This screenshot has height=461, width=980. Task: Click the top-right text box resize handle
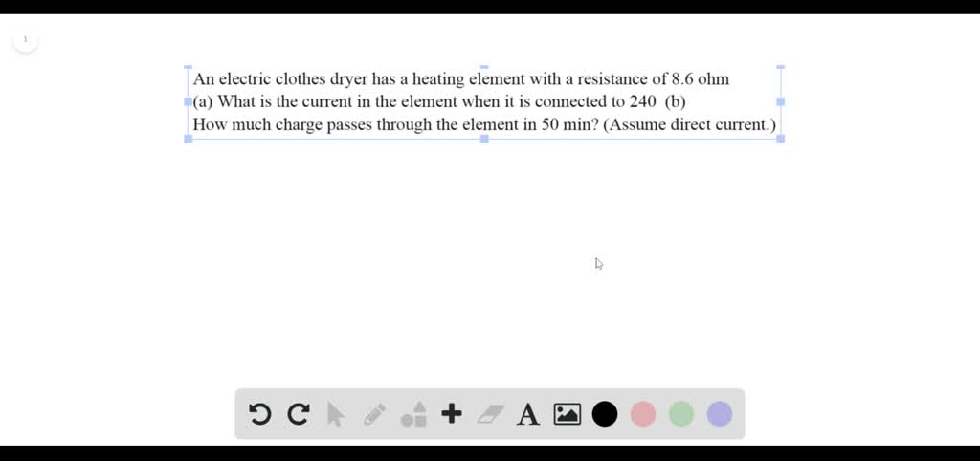point(781,66)
